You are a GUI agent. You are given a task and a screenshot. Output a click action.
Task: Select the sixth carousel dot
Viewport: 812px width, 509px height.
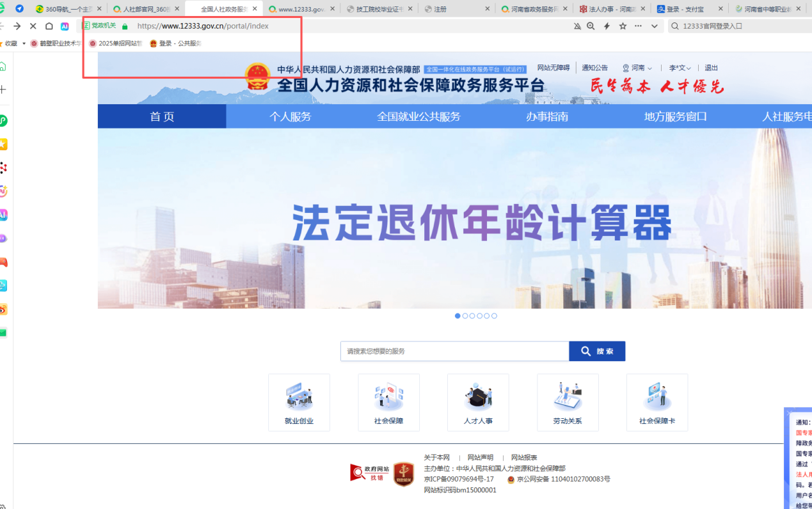coord(494,316)
